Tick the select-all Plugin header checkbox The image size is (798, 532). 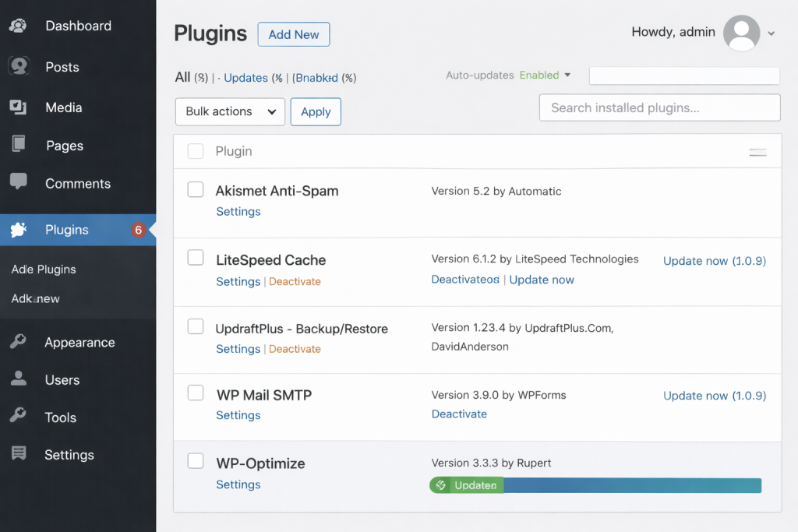coord(196,151)
